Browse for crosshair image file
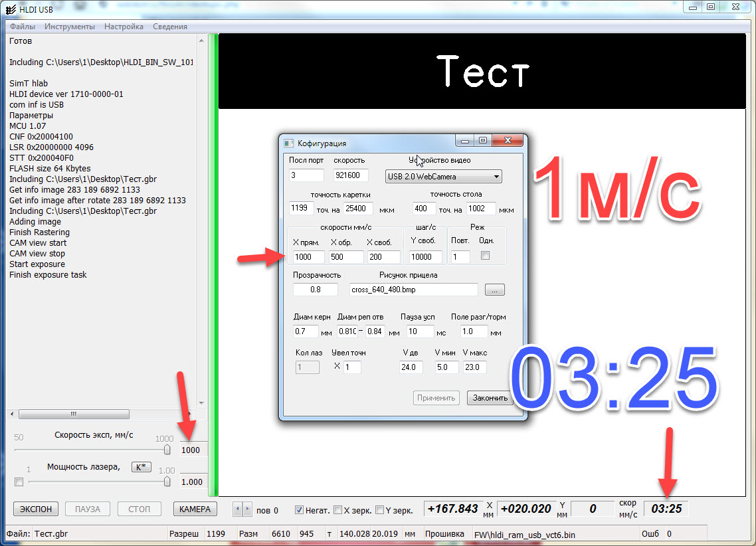 [495, 290]
